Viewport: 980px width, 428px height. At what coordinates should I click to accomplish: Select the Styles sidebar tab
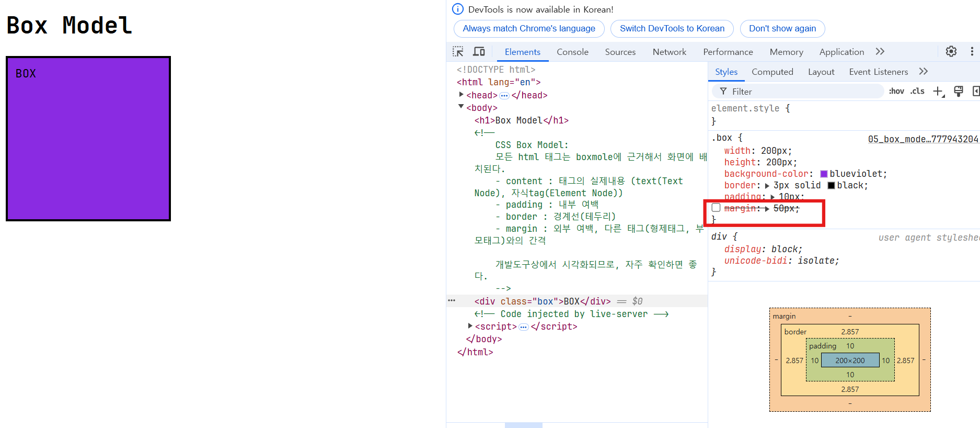(726, 72)
